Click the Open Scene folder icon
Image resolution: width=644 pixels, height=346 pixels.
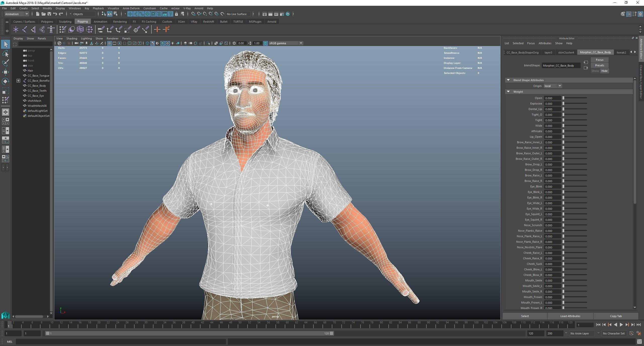pyautogui.click(x=43, y=14)
